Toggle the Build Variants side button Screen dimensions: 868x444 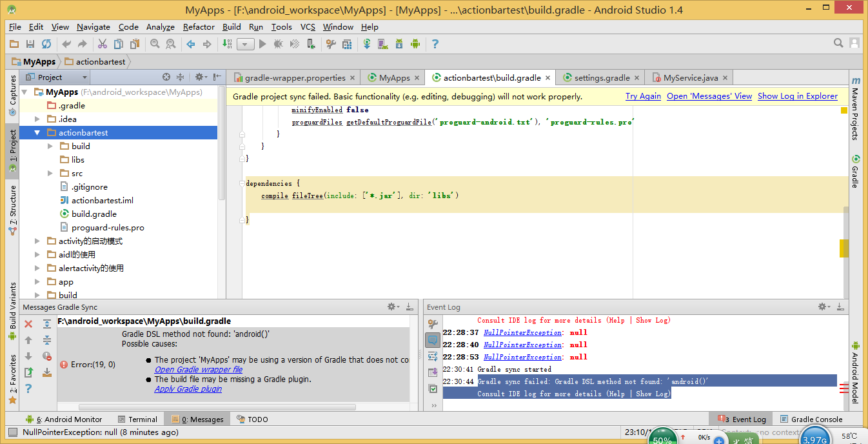(x=13, y=312)
